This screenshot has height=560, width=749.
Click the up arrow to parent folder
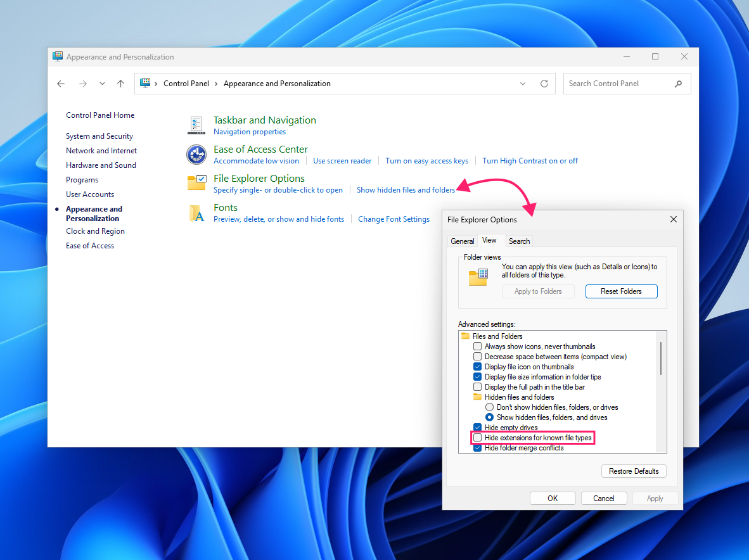(x=121, y=84)
